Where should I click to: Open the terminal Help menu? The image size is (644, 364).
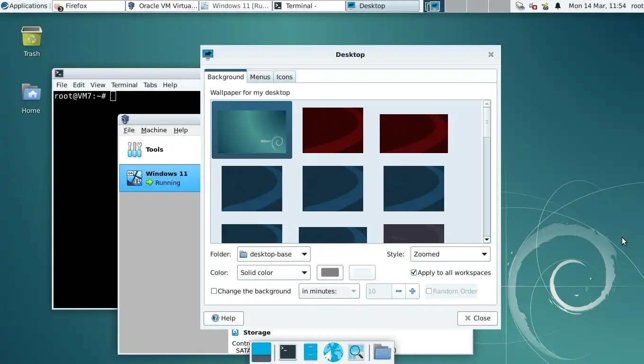point(170,85)
